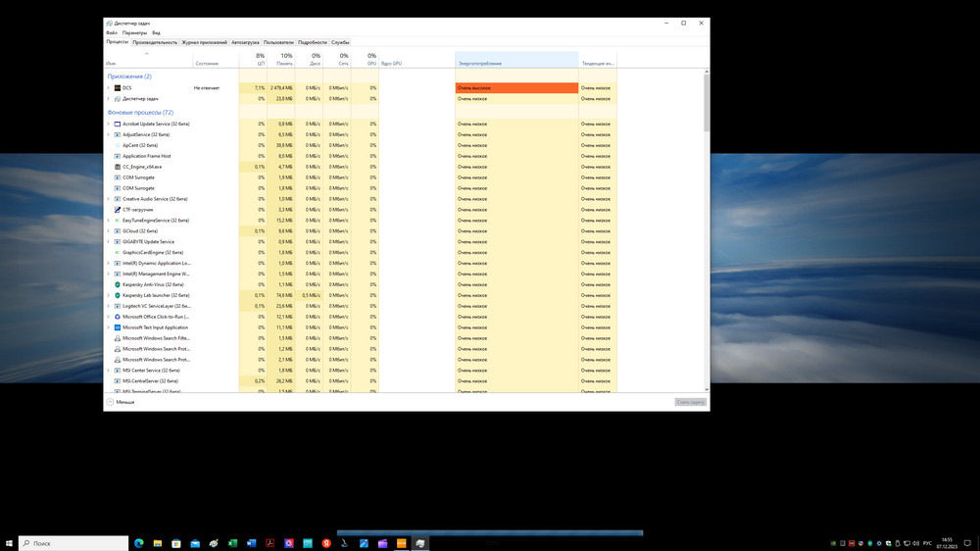980x551 pixels.
Task: Expand the DCS process row
Action: [108, 88]
